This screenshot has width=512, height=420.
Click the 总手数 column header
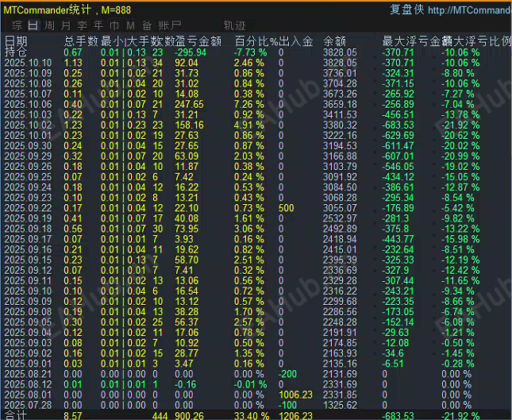point(81,41)
